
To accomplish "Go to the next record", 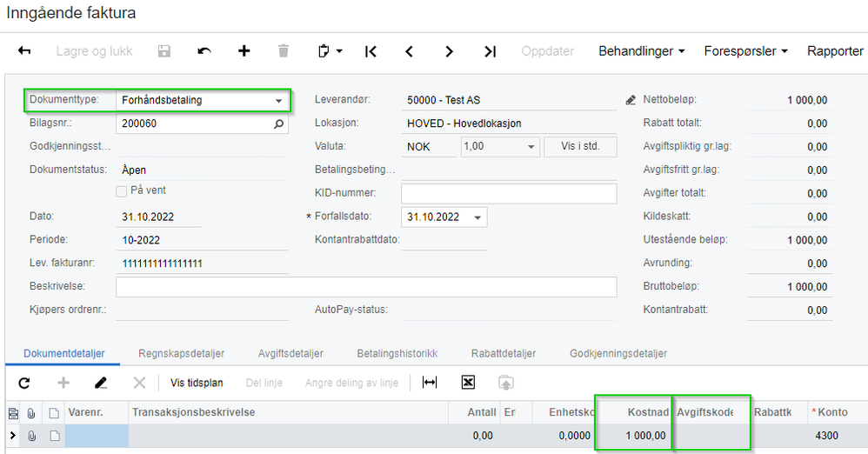I will point(449,51).
